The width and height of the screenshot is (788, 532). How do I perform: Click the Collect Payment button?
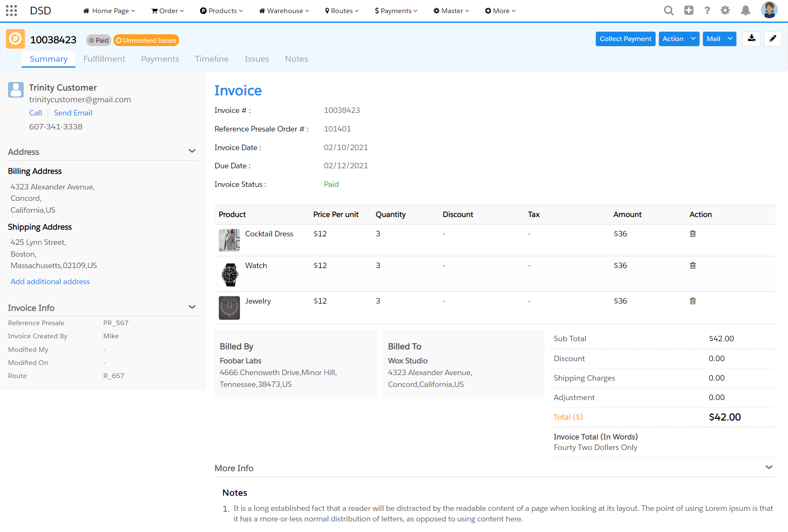point(625,38)
